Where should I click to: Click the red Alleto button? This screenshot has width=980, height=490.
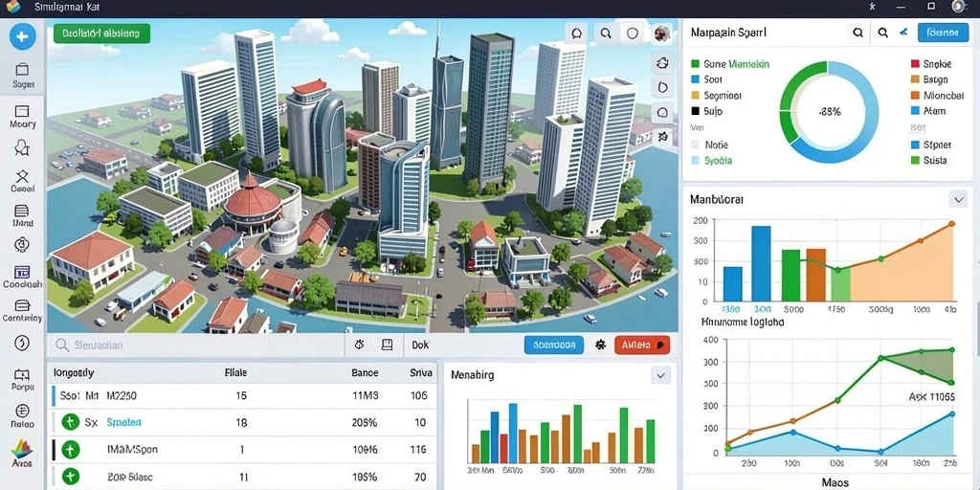pyautogui.click(x=642, y=345)
